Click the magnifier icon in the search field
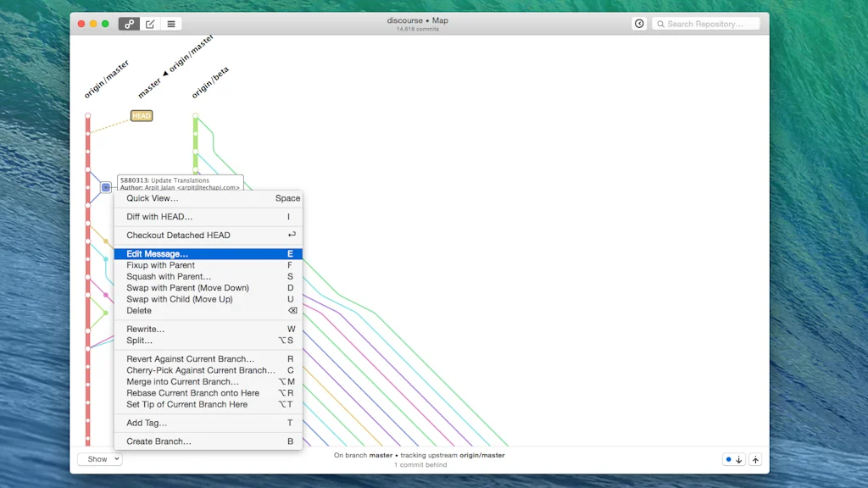The image size is (868, 488). click(x=662, y=24)
